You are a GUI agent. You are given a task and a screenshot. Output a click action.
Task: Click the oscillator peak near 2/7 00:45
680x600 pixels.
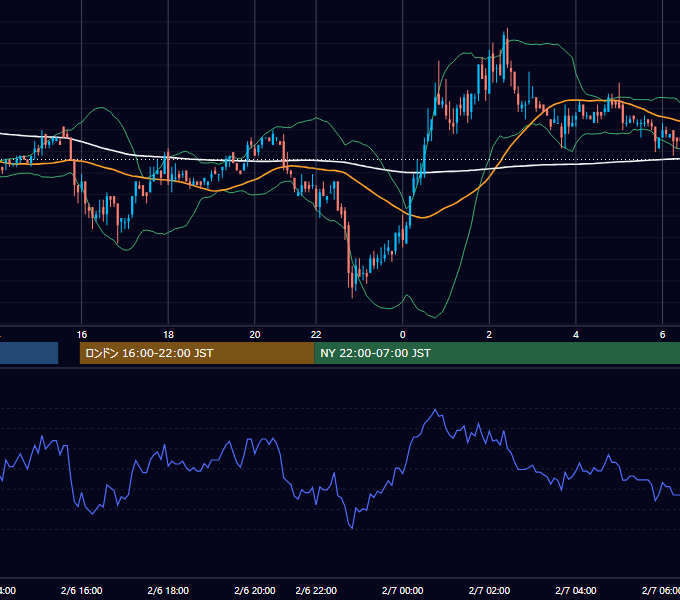(435, 410)
